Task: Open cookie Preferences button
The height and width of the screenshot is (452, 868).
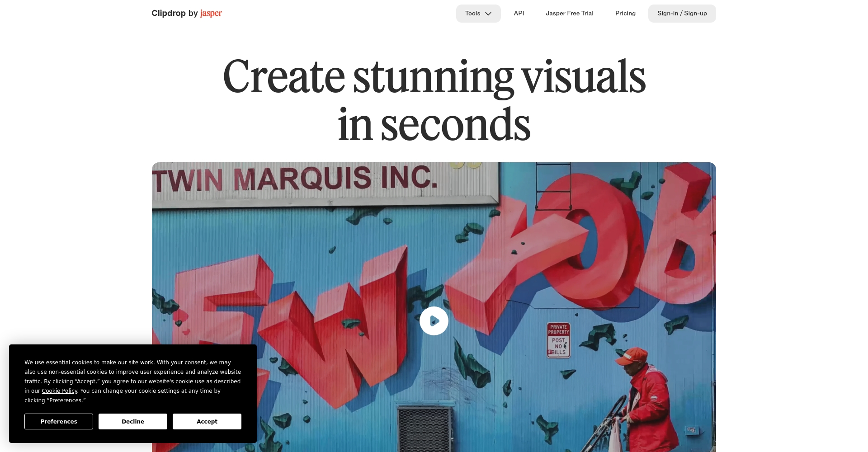Action: tap(59, 421)
